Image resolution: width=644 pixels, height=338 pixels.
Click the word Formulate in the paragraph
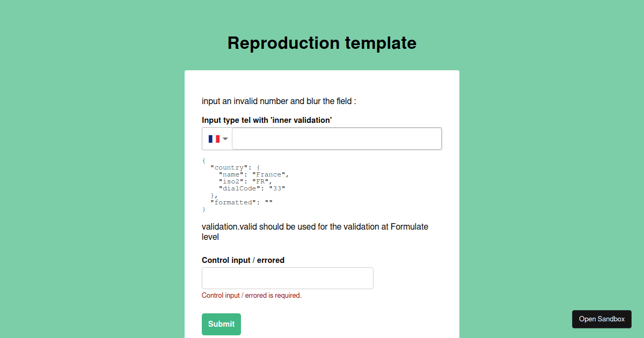(x=409, y=227)
